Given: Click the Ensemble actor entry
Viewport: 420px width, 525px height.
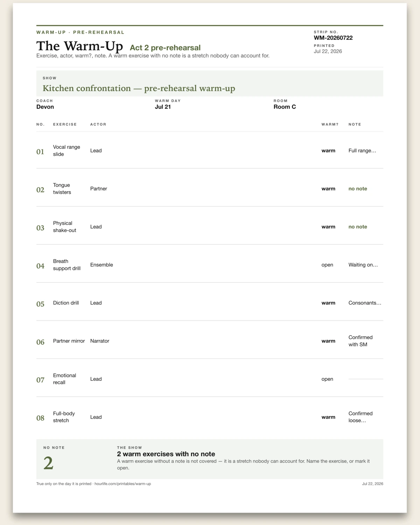Looking at the screenshot, I should click(x=101, y=265).
